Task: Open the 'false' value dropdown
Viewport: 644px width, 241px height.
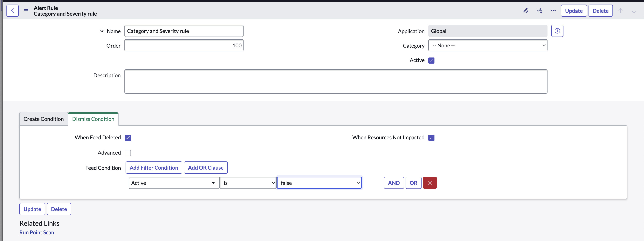Action: click(x=319, y=183)
